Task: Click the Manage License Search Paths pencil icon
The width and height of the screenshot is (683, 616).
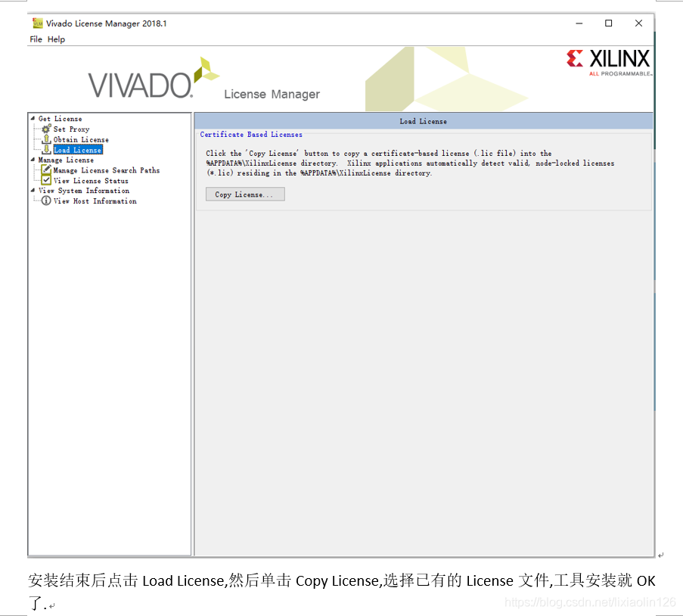Action: pyautogui.click(x=46, y=170)
